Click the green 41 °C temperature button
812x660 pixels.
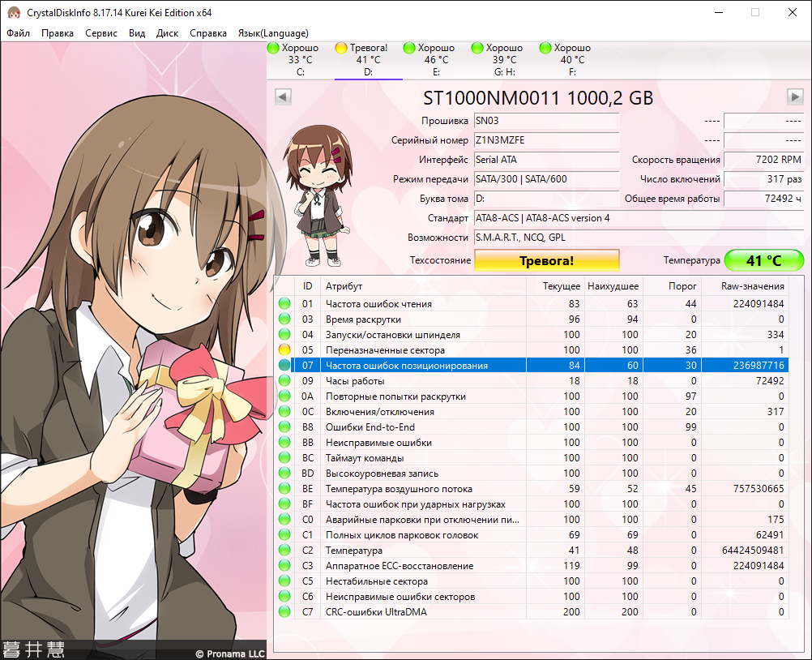click(x=764, y=260)
